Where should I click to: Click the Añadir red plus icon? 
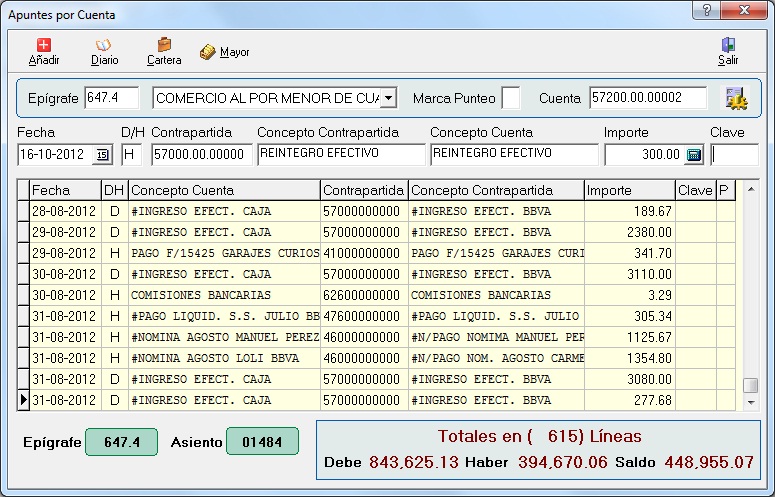tap(43, 45)
